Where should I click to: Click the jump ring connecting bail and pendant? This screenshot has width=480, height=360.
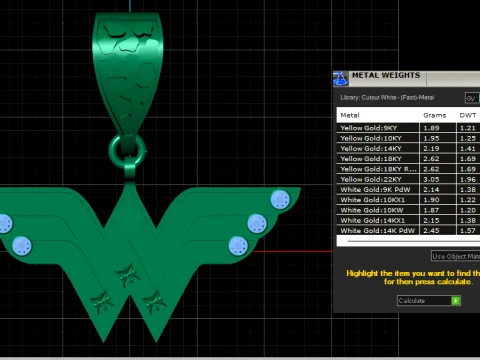click(127, 151)
